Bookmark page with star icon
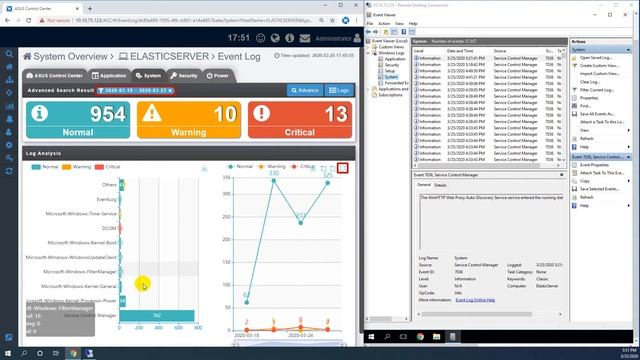The image size is (640, 360). point(332,20)
